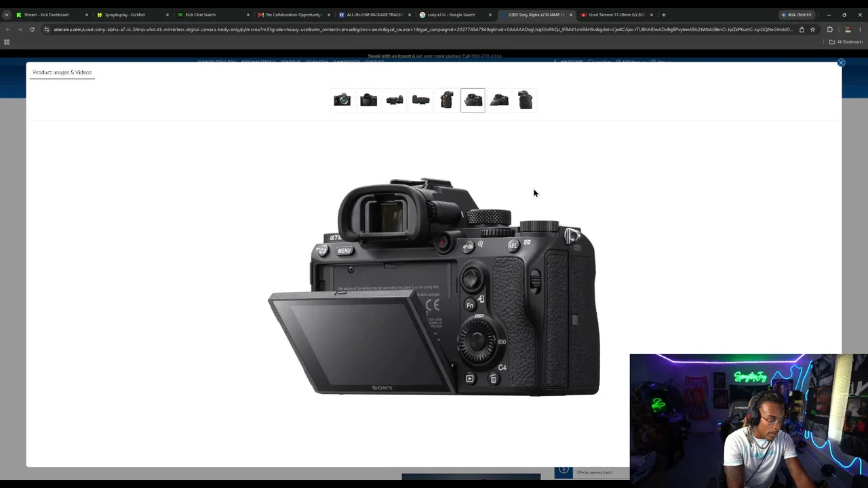Minimize the browser window
This screenshot has height=488, width=868.
[829, 15]
